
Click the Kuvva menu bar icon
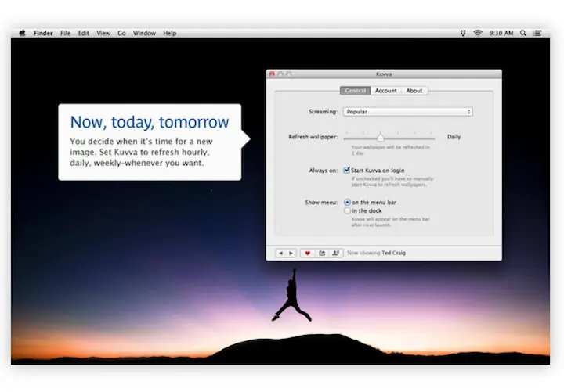(463, 33)
